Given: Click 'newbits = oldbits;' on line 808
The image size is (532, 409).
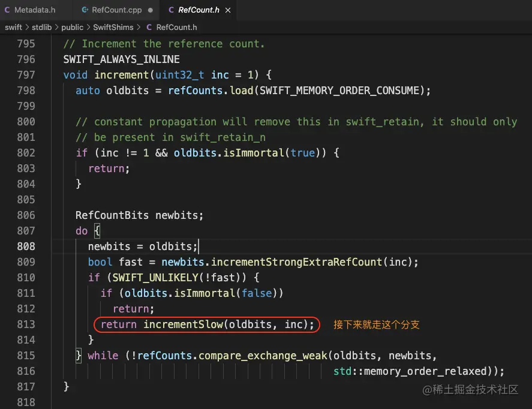Looking at the screenshot, I should tap(143, 246).
